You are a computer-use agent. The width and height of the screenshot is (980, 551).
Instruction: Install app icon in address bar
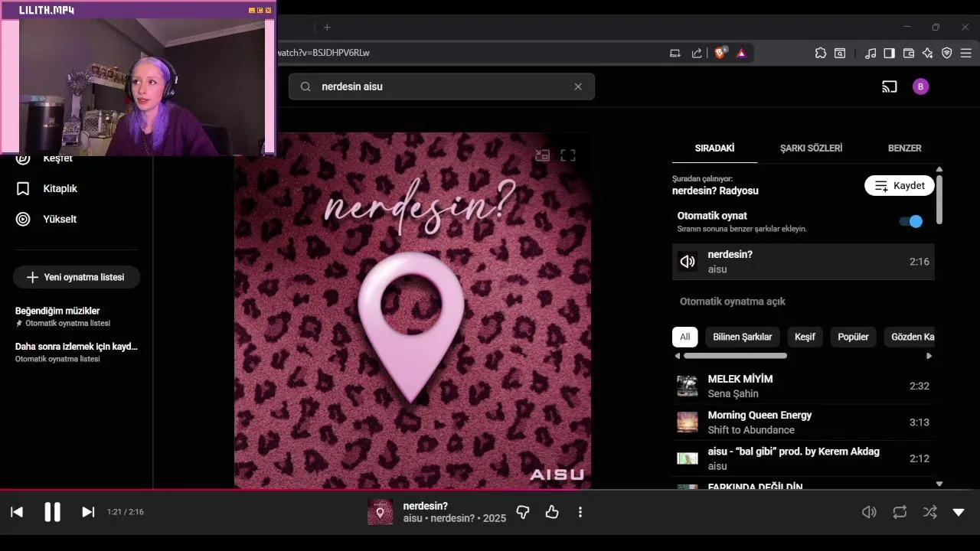(675, 53)
